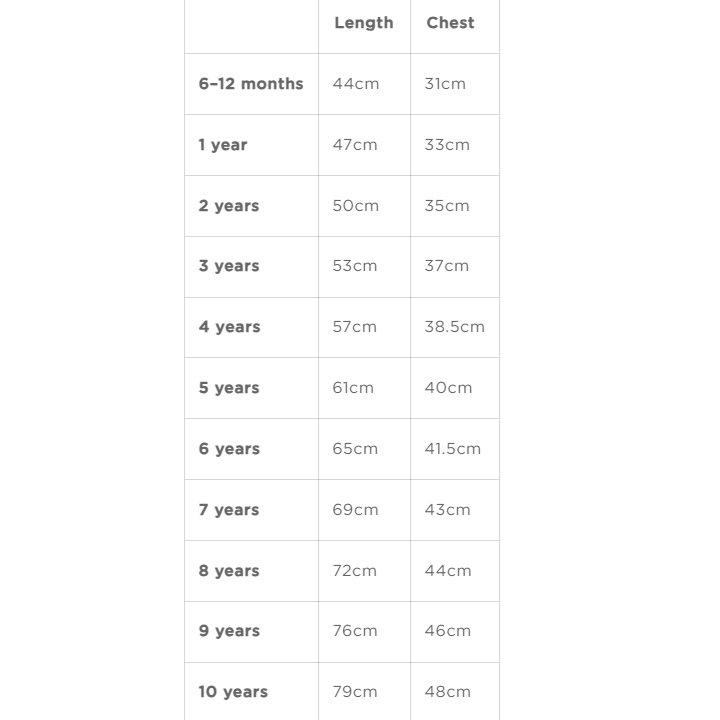The height and width of the screenshot is (720, 720).
Task: Click the Length column header
Action: (x=363, y=23)
